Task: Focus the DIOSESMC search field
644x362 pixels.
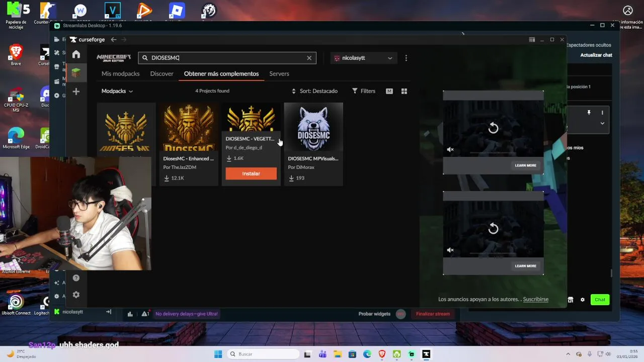Action: coord(227,58)
